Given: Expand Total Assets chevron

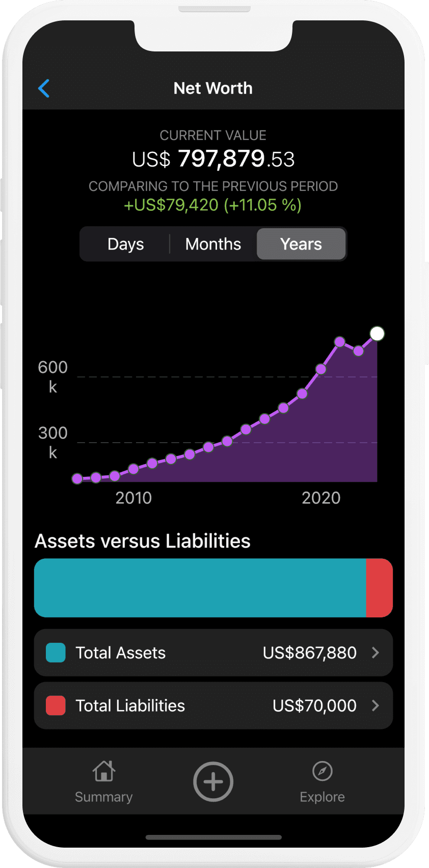Looking at the screenshot, I should pos(376,653).
